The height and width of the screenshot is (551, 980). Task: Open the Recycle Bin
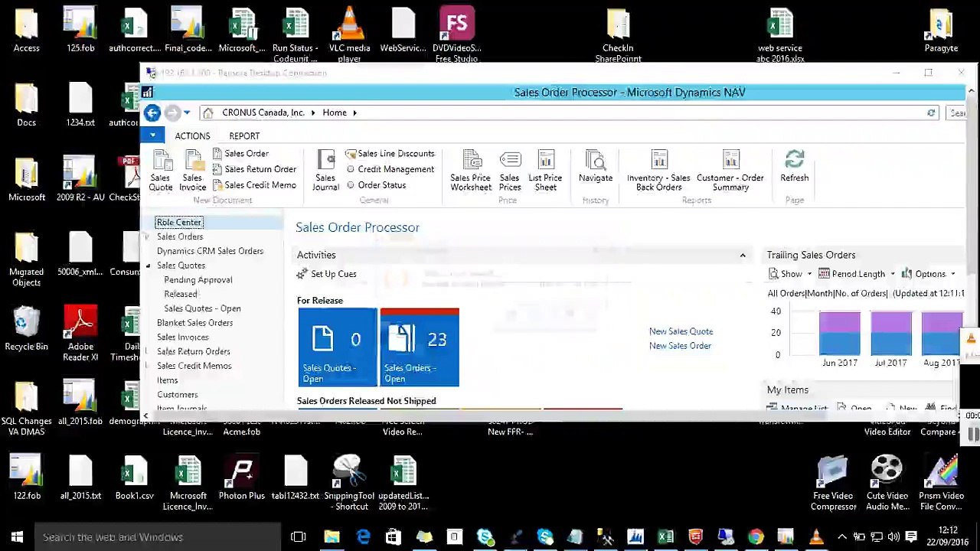point(26,329)
